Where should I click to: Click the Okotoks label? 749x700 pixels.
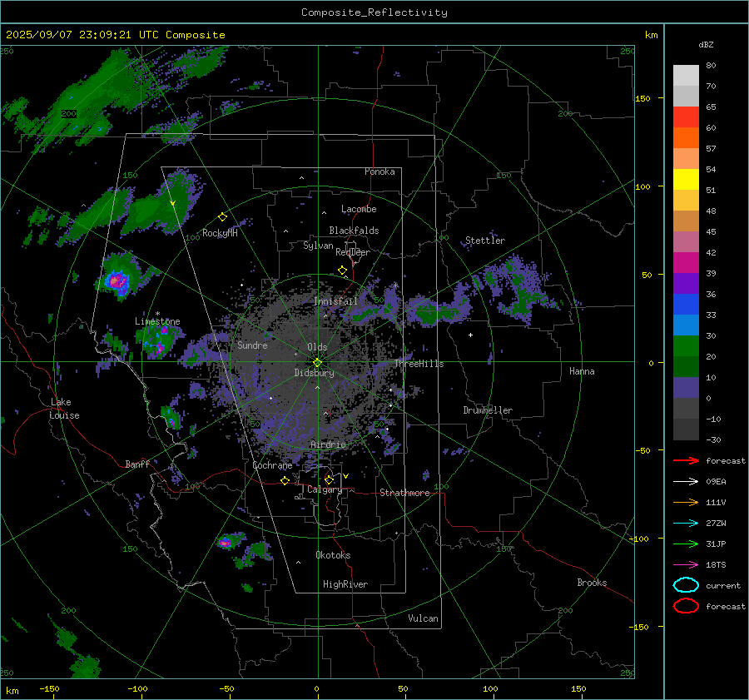(333, 555)
